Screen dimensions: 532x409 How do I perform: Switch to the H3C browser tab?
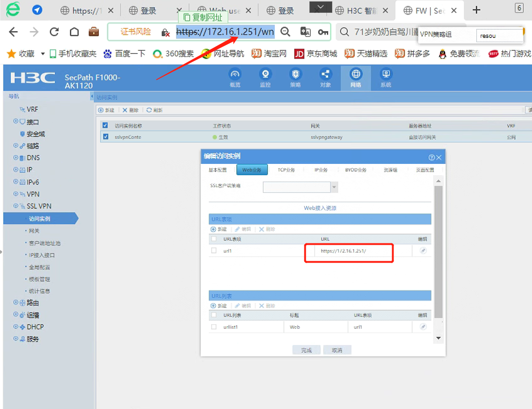(362, 11)
